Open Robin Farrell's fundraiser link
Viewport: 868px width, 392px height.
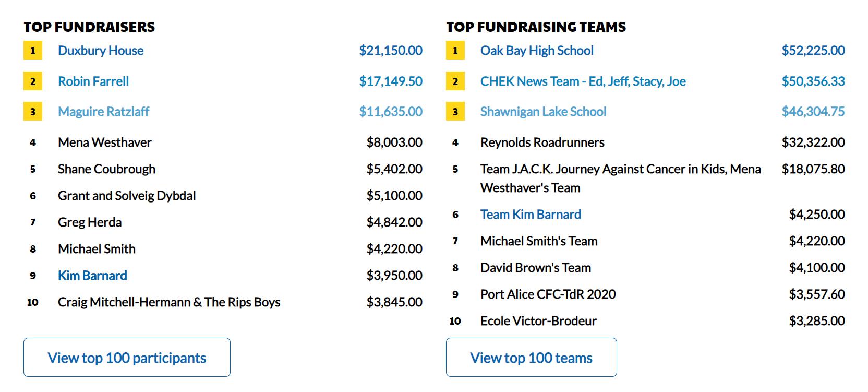point(93,81)
